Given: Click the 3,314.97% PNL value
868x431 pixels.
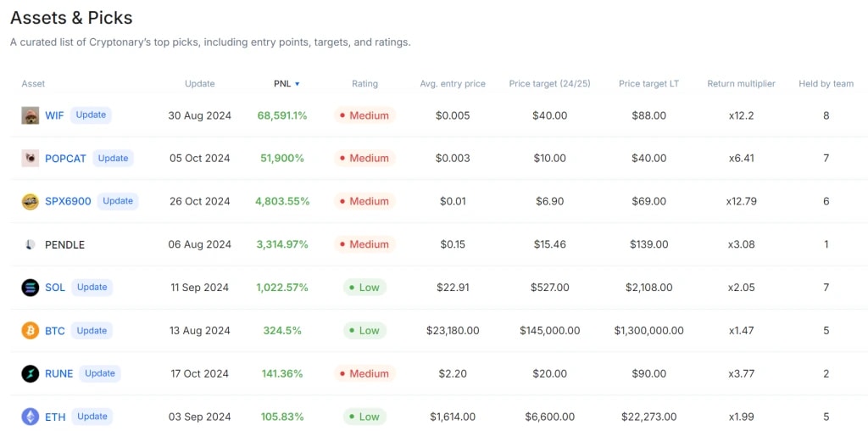Looking at the screenshot, I should [x=282, y=244].
